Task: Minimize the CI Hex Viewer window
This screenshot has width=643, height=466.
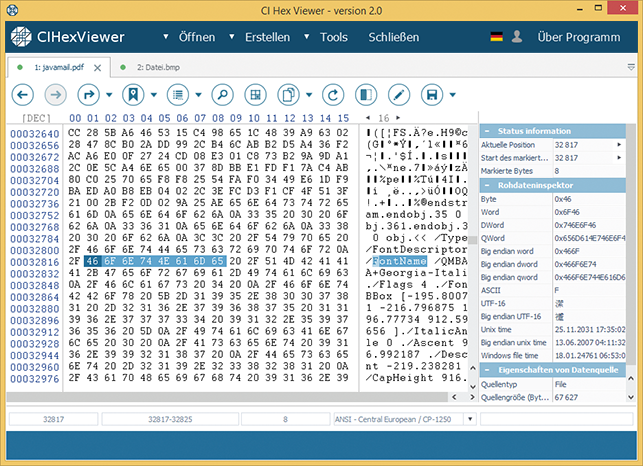Action: click(x=580, y=9)
